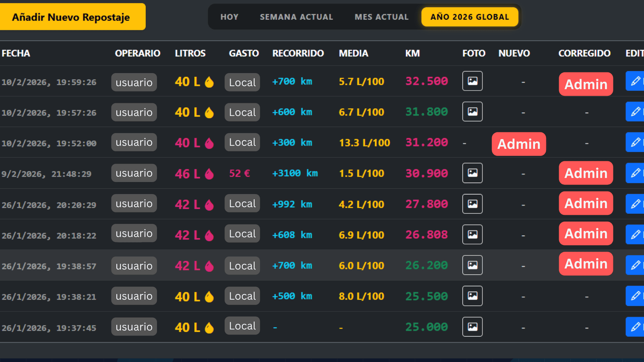
Task: Click KM column header
Action: (413, 53)
